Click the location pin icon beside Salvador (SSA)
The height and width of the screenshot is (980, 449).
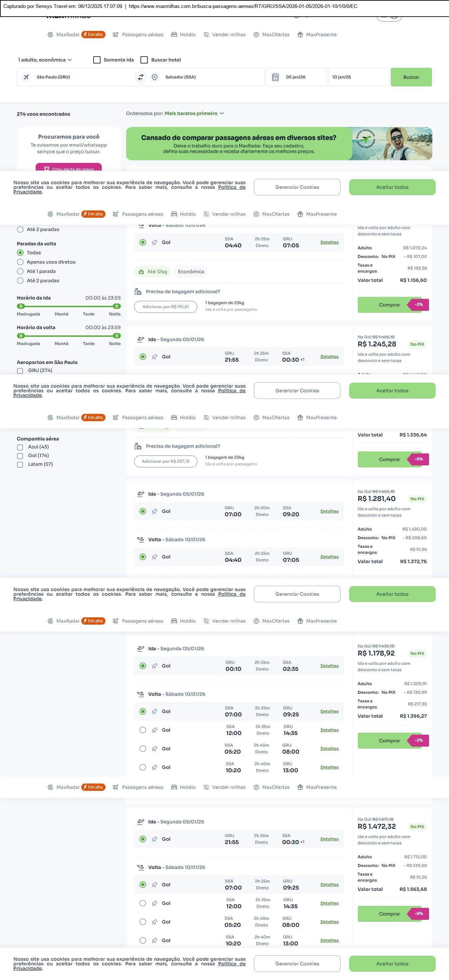[155, 77]
